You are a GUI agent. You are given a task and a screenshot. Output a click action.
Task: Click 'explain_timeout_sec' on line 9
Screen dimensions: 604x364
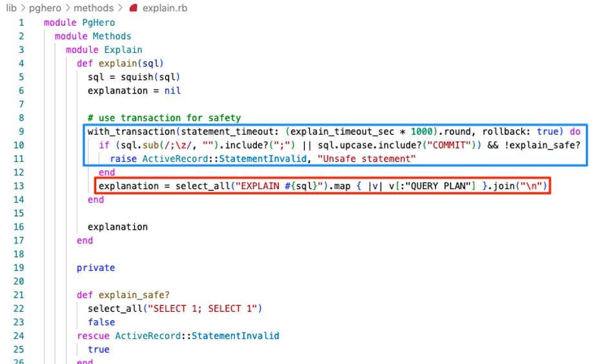[x=342, y=132]
